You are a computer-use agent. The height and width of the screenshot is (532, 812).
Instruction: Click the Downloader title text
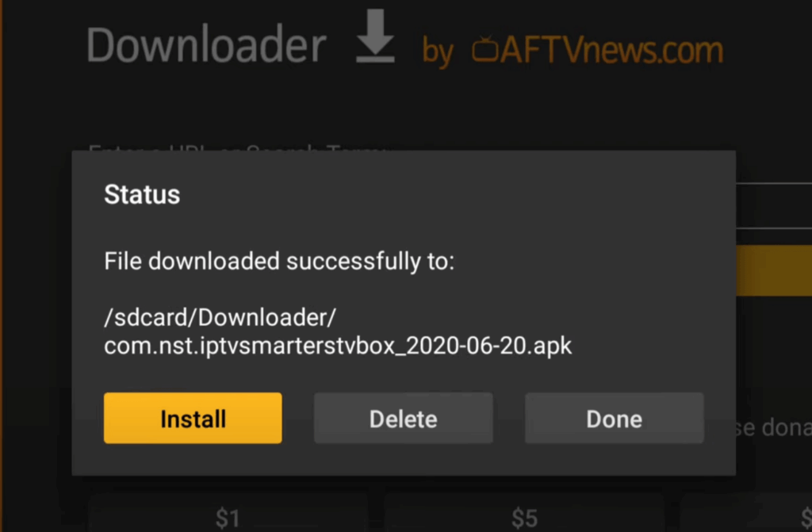click(206, 45)
